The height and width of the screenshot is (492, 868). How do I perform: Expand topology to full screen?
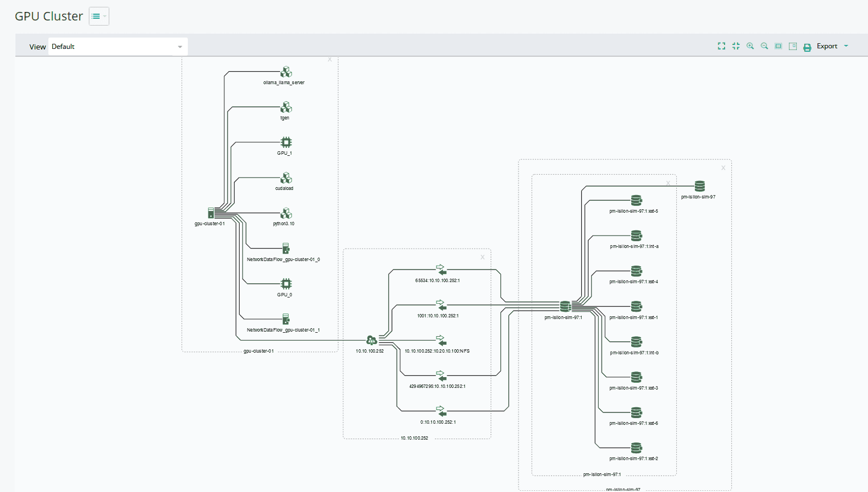click(x=722, y=46)
